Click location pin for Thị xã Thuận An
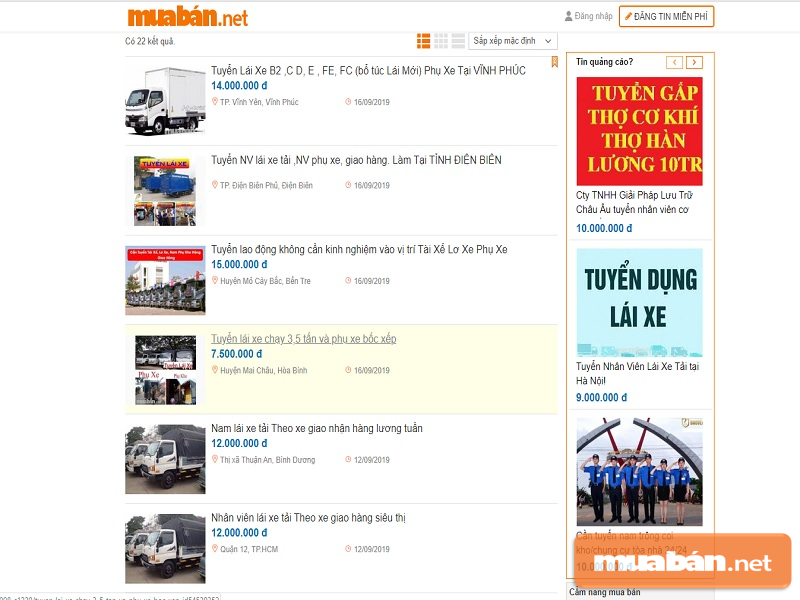This screenshot has height=600, width=800. pyautogui.click(x=215, y=459)
